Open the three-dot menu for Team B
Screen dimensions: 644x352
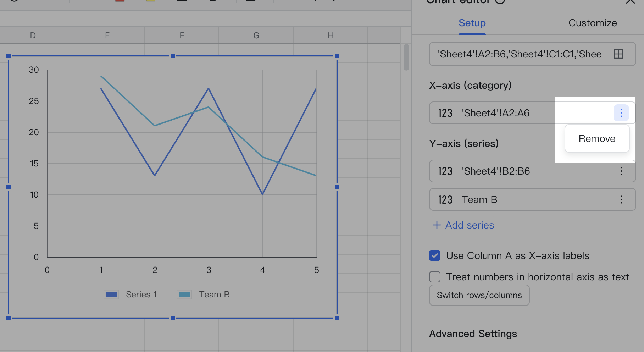tap(621, 199)
